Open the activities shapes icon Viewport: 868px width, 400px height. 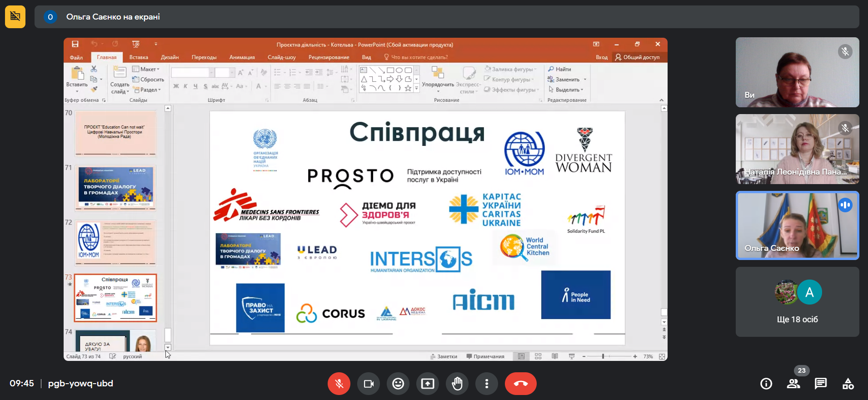[848, 384]
